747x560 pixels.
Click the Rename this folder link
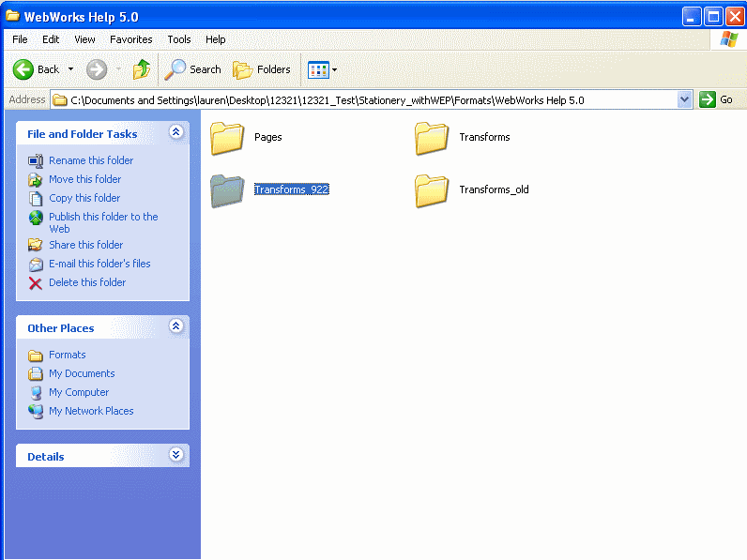point(91,160)
